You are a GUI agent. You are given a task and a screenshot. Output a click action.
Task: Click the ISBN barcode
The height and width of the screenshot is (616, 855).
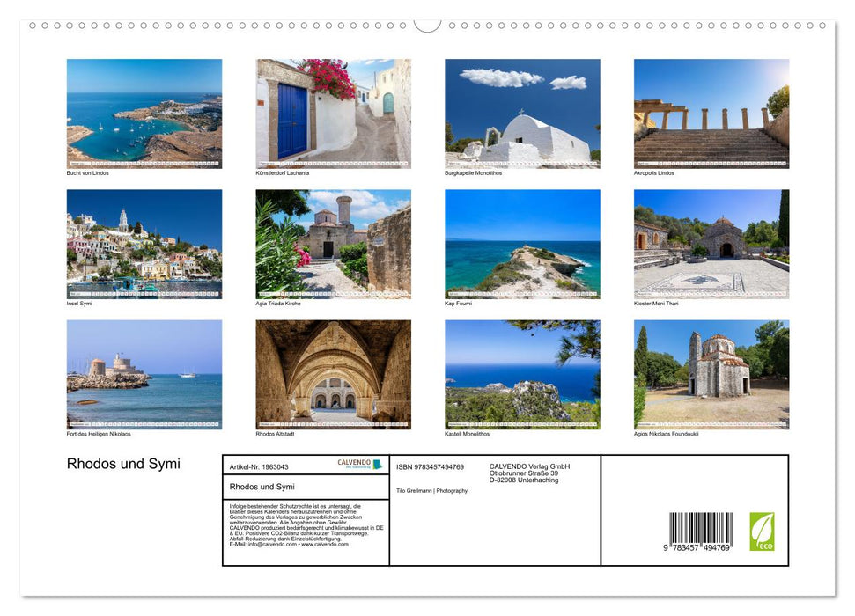coord(700,532)
